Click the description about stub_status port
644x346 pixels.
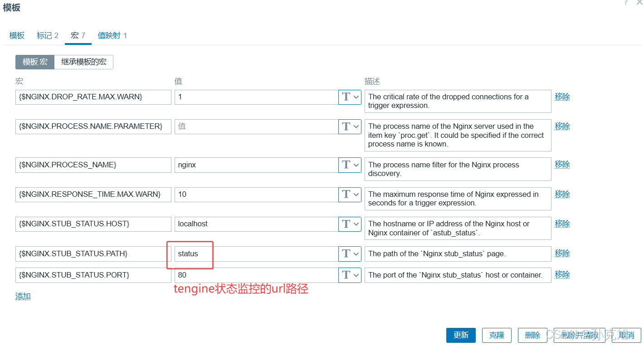[458, 275]
